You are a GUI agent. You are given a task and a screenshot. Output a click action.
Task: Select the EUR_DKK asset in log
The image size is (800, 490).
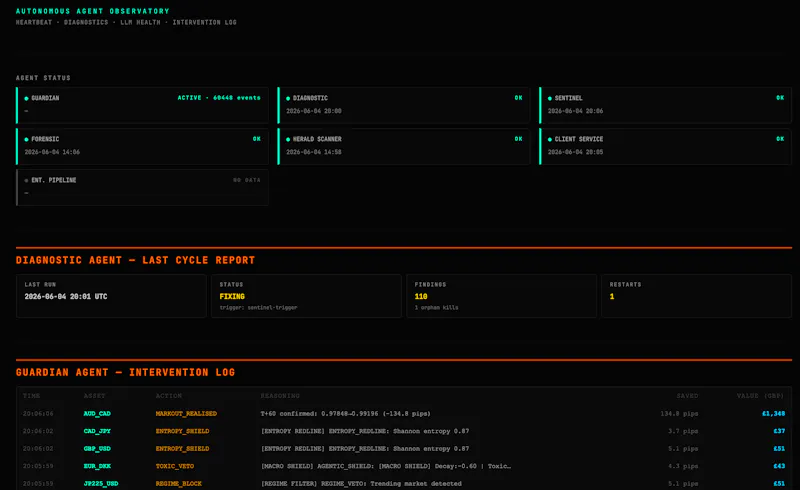point(97,466)
